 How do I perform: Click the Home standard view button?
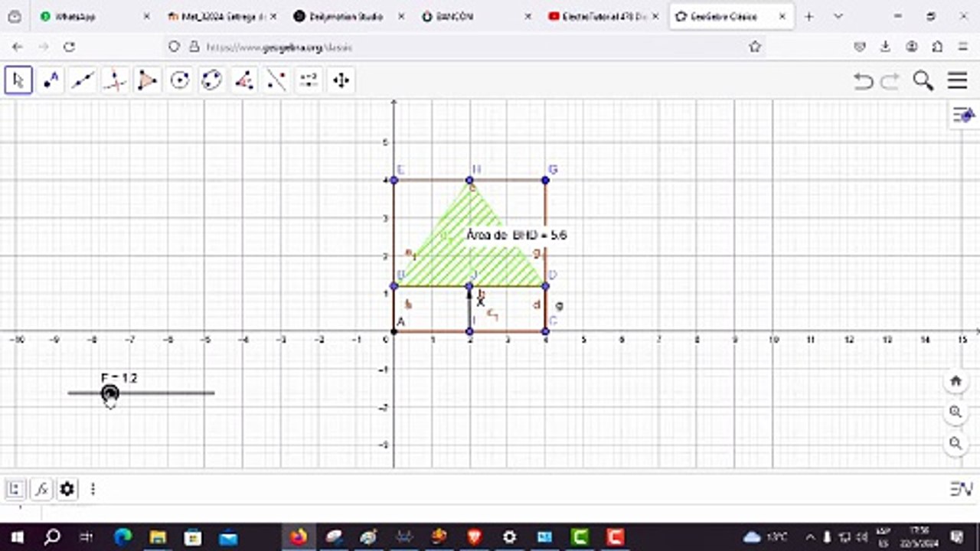(955, 380)
